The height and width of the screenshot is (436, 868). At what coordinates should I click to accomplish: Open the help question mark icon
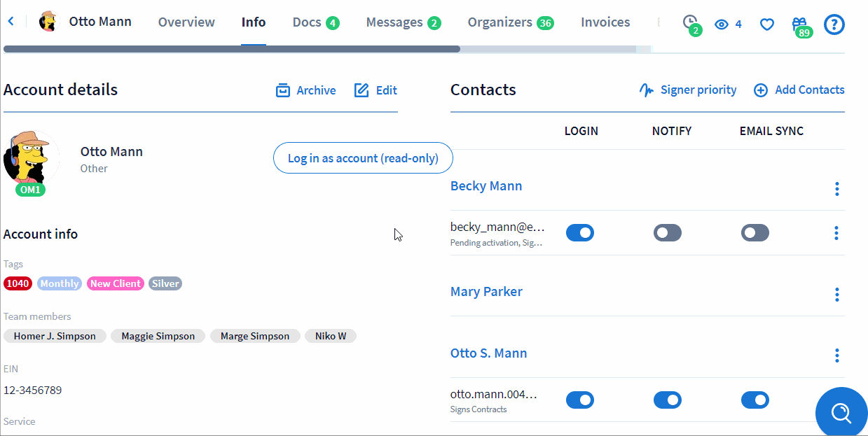[x=834, y=24]
